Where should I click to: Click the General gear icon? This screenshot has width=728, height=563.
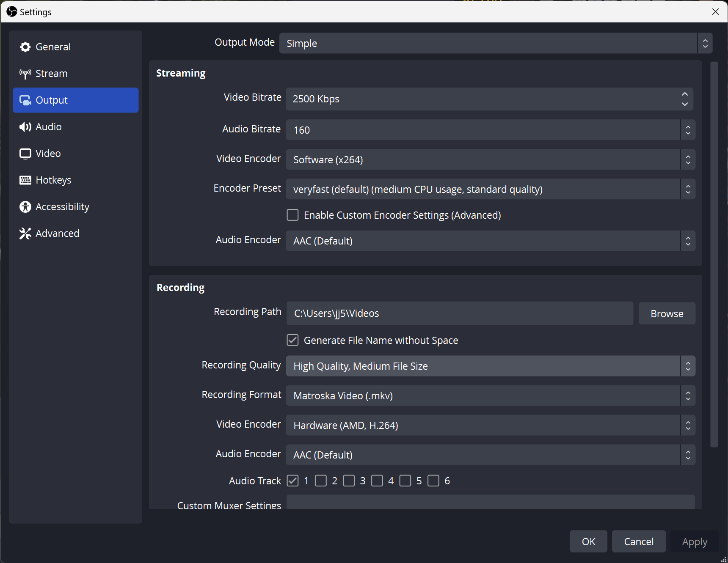(x=25, y=47)
